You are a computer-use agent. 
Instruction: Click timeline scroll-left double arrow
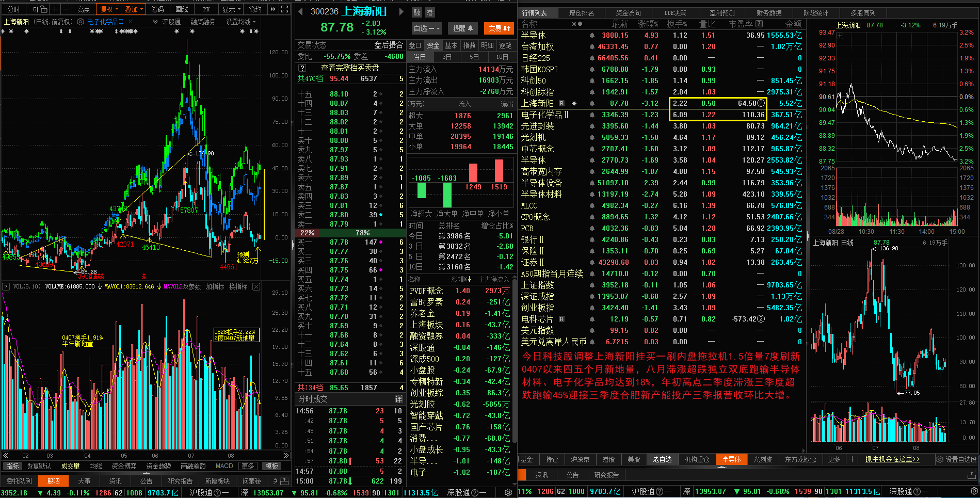(x=6, y=456)
